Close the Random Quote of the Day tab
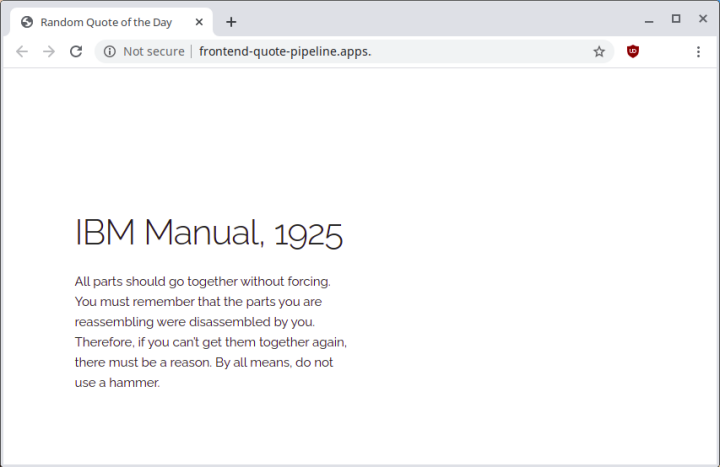Viewport: 720px width, 467px height. click(199, 22)
